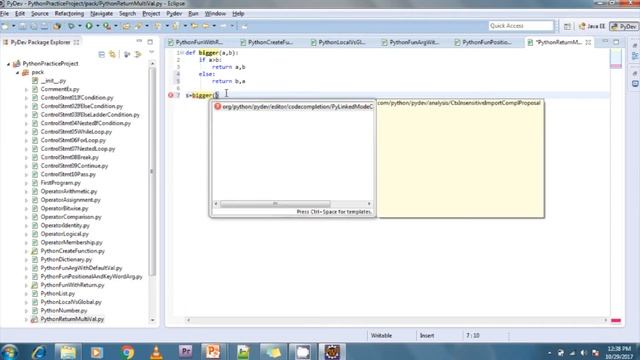Open the Pydev menu
The image size is (640, 360).
(174, 13)
